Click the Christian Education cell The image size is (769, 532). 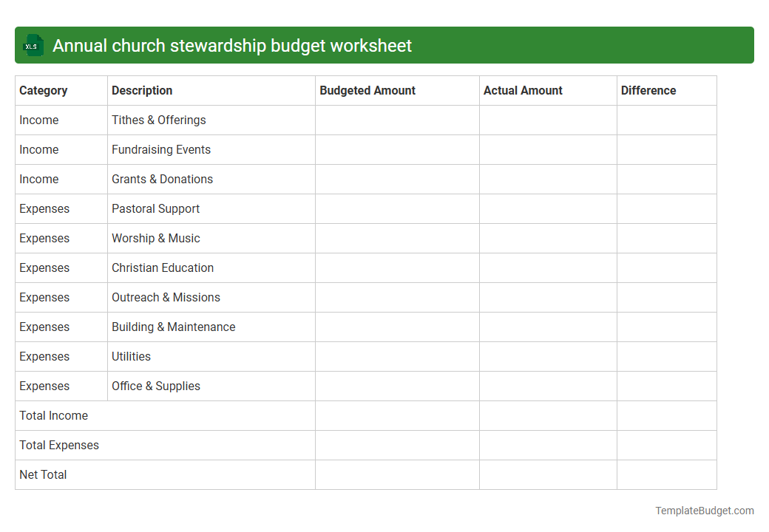[x=162, y=267]
